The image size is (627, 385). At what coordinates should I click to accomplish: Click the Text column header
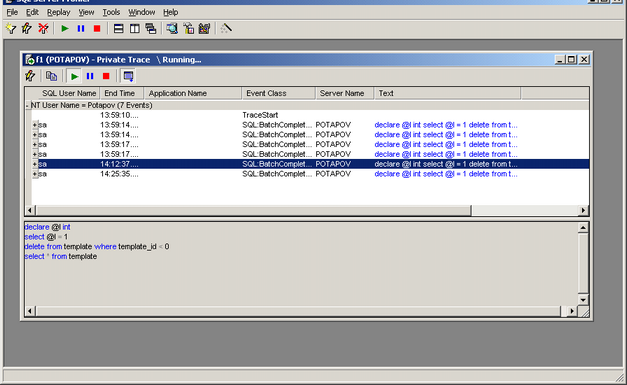(x=447, y=93)
